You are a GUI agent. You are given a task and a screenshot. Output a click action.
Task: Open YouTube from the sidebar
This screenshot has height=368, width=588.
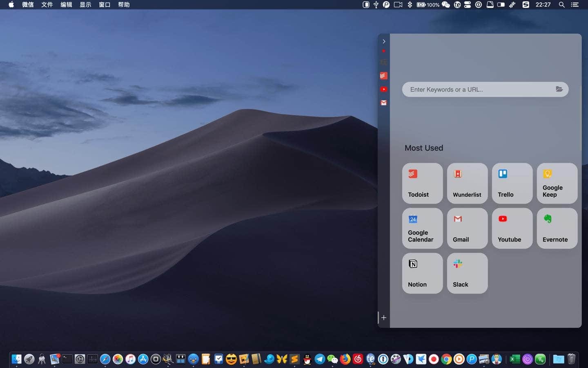tap(383, 89)
